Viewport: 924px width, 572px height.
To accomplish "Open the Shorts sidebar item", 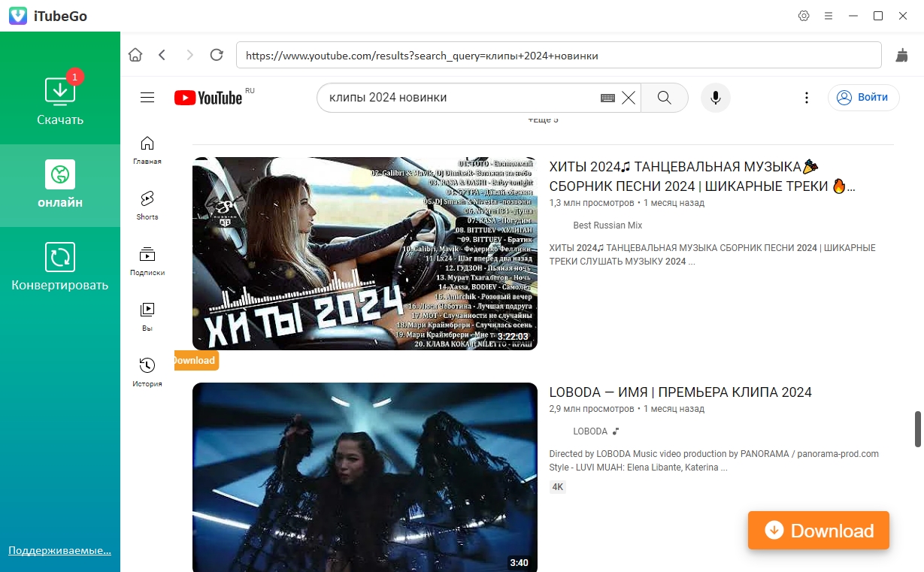I will point(147,204).
